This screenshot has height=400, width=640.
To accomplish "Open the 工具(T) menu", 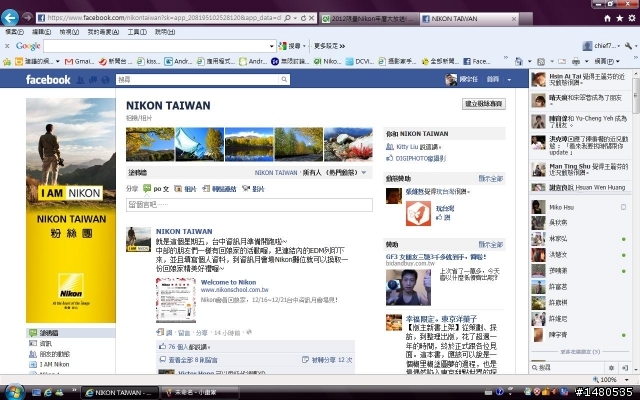I will [137, 32].
